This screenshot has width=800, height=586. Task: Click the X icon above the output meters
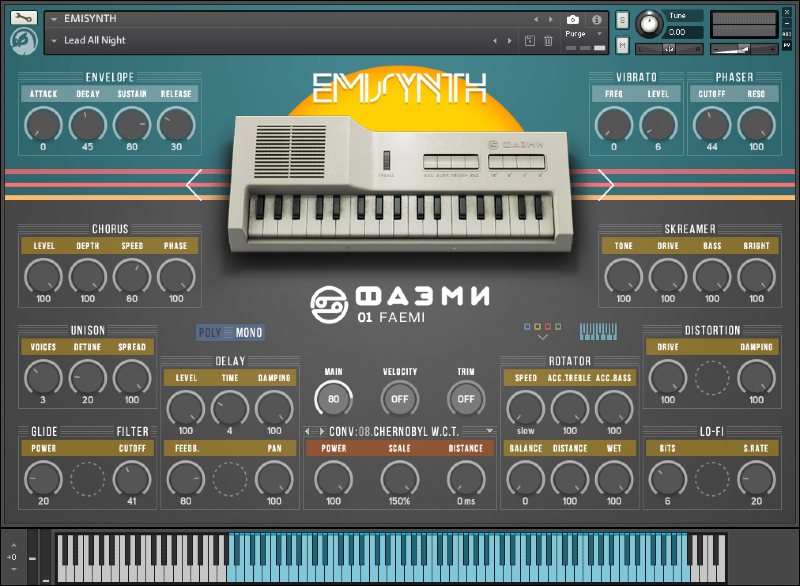[x=787, y=12]
